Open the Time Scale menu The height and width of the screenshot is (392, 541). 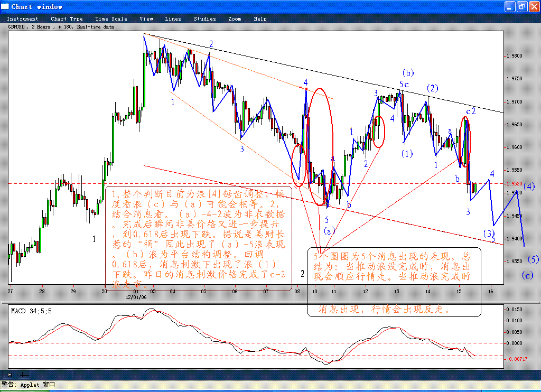pyautogui.click(x=111, y=19)
